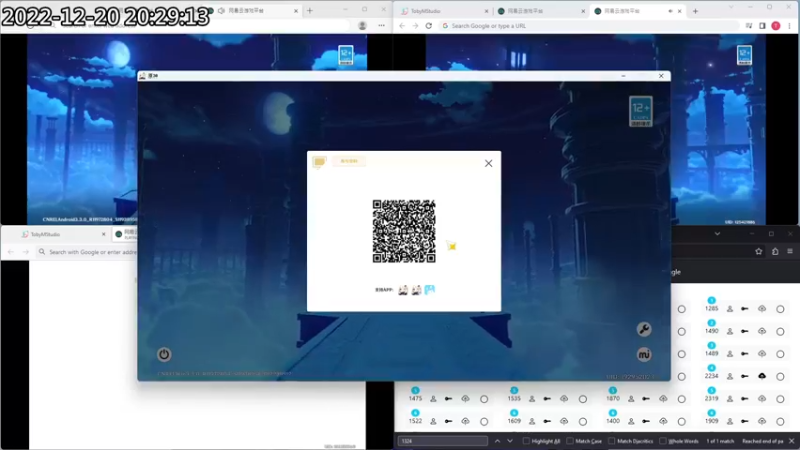The height and width of the screenshot is (450, 800).
Task: Open Firefox hamburger menu
Action: click(790, 252)
